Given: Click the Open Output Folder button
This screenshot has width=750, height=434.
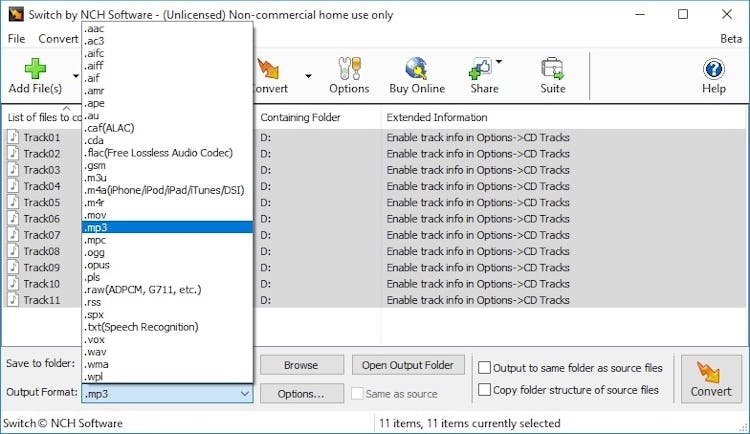Looking at the screenshot, I should (408, 365).
